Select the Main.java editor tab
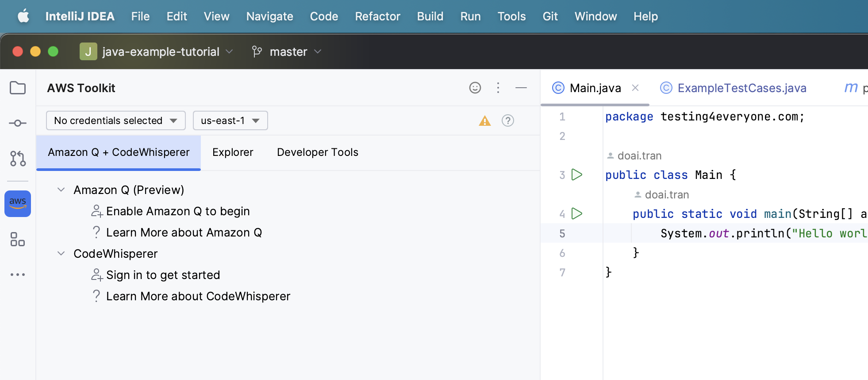Viewport: 868px width, 380px height. [595, 88]
